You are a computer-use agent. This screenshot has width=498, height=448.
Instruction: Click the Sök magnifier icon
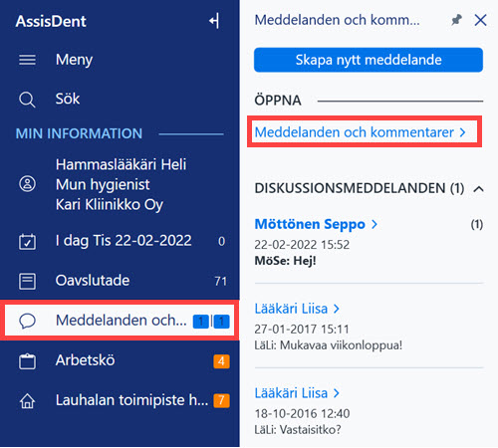pyautogui.click(x=27, y=100)
